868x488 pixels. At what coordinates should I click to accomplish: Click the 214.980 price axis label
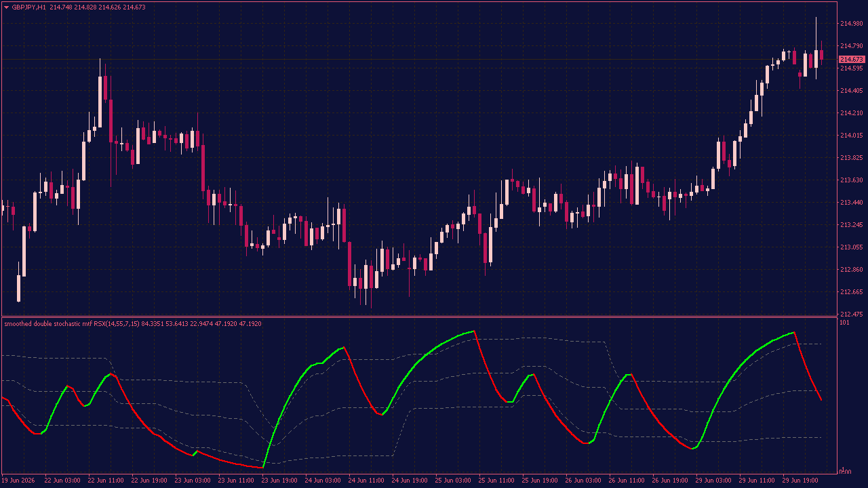tap(851, 24)
